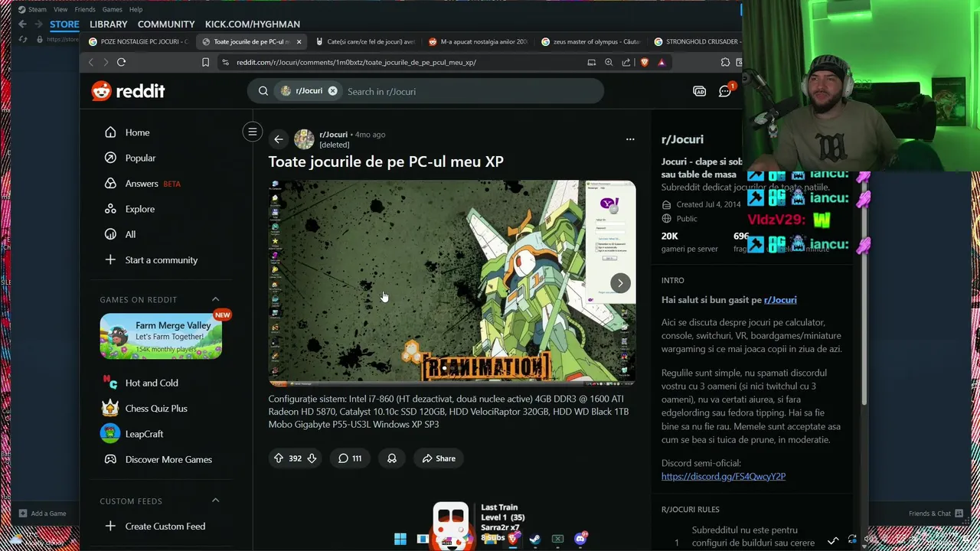
Task: Click the browser zoom magnifier icon
Action: pos(609,62)
